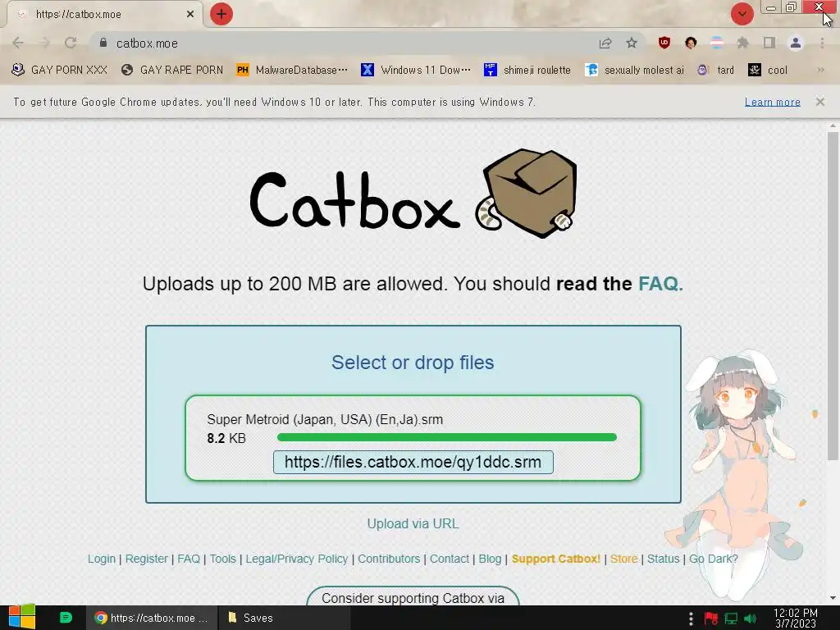Click the Consider supporting Catbox banner

pyautogui.click(x=413, y=596)
